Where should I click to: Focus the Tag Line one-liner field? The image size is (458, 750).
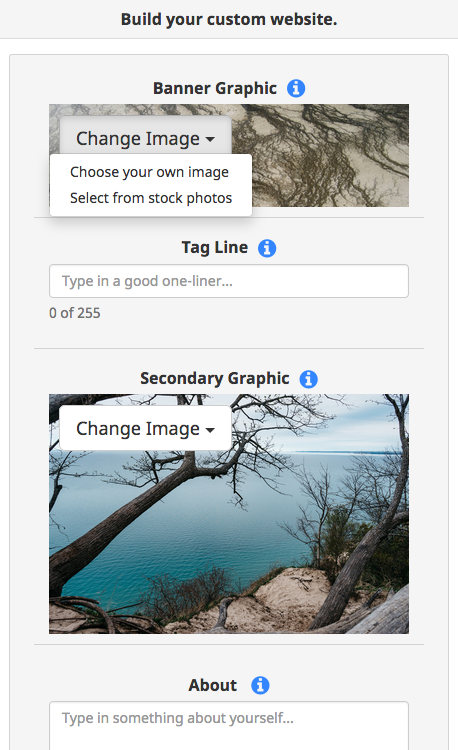point(229,281)
